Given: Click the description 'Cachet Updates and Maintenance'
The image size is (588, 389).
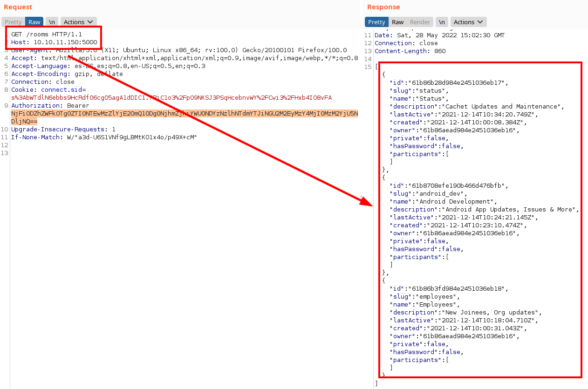Looking at the screenshot, I should (503, 107).
